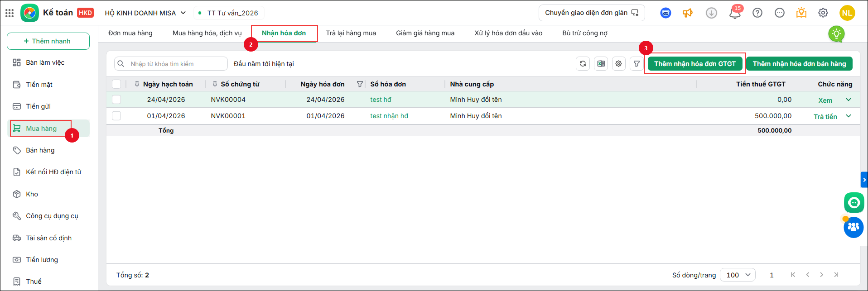This screenshot has width=868, height=291.
Task: Switch to Mua hàng hóa, dịch vụ tab
Action: [x=207, y=33]
